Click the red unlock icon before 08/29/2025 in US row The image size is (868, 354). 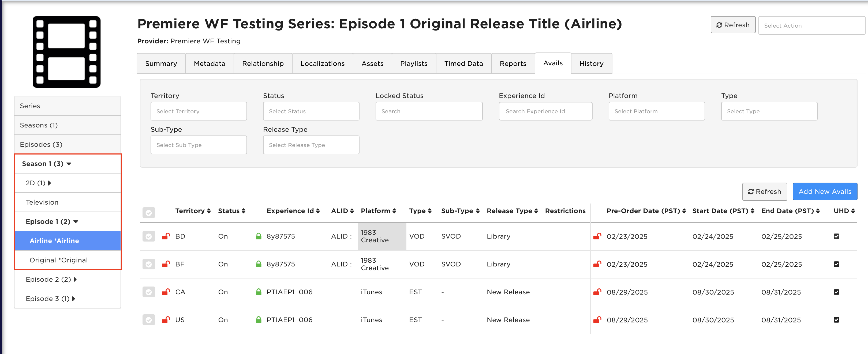point(597,320)
